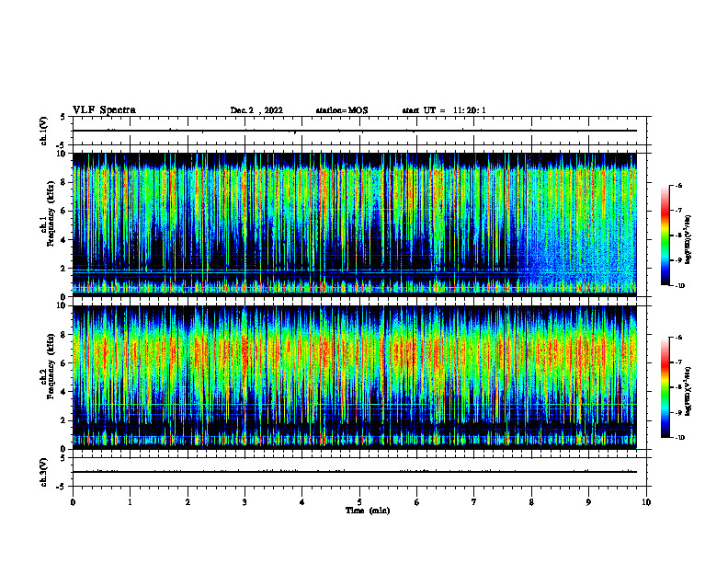Click the "start UT = 11:20: 1" text
This screenshot has width=728, height=563.
click(444, 110)
